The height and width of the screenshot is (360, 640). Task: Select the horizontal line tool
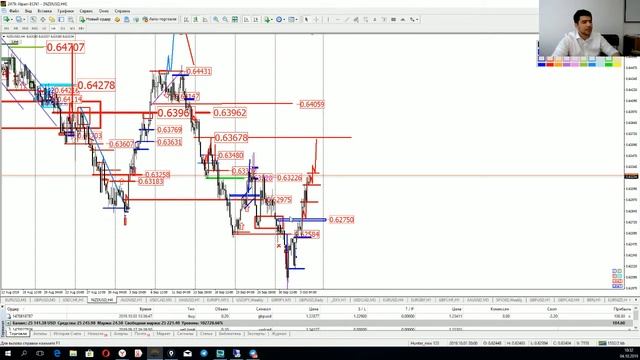pyautogui.click(x=338, y=19)
